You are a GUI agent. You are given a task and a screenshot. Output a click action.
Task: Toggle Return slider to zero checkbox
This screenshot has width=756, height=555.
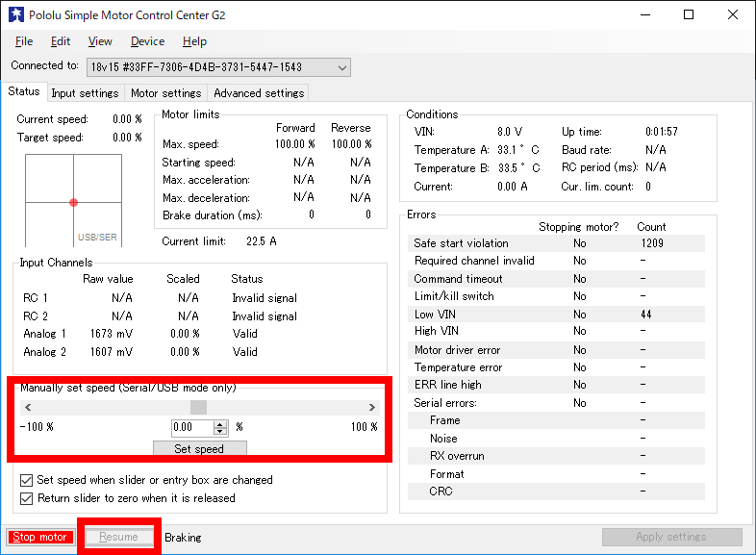pos(27,498)
